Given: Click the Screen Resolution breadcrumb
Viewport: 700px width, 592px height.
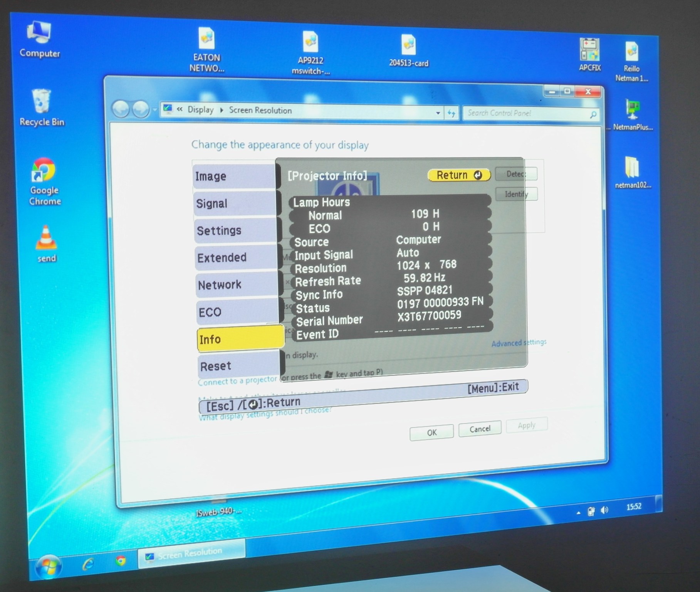Looking at the screenshot, I should pos(260,110).
